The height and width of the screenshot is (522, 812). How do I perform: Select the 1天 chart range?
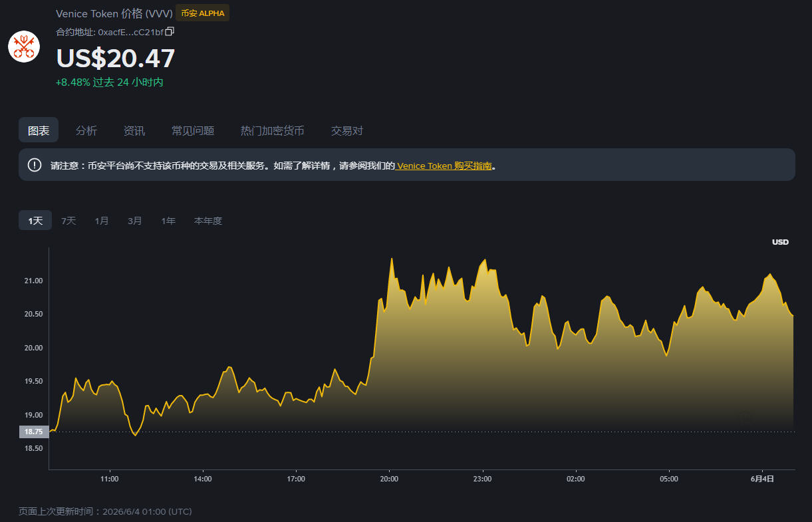35,221
